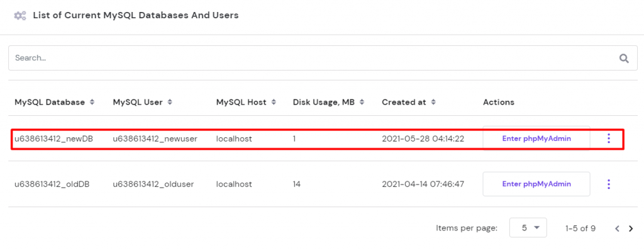Click the search magnifier icon
This screenshot has width=644, height=250.
pyautogui.click(x=624, y=59)
